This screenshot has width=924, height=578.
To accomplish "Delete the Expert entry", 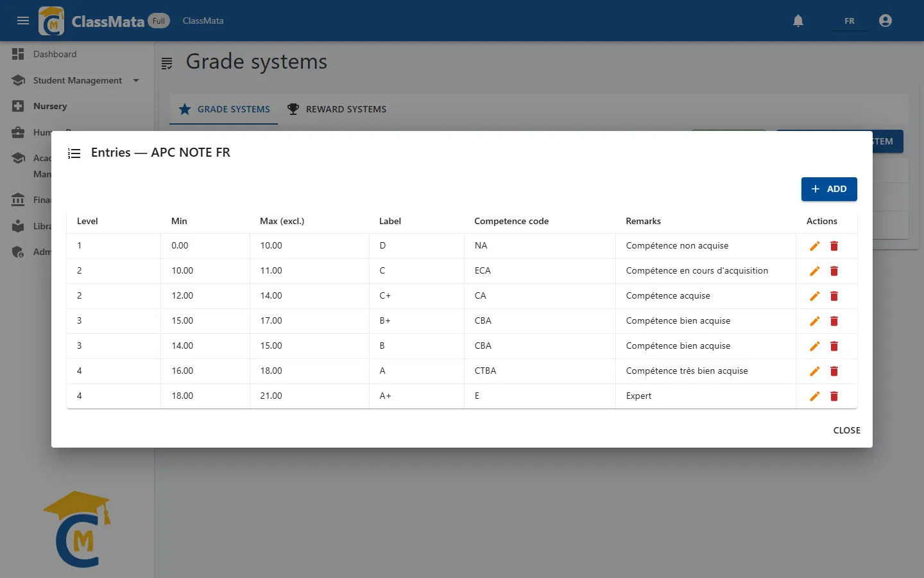I will pos(834,396).
